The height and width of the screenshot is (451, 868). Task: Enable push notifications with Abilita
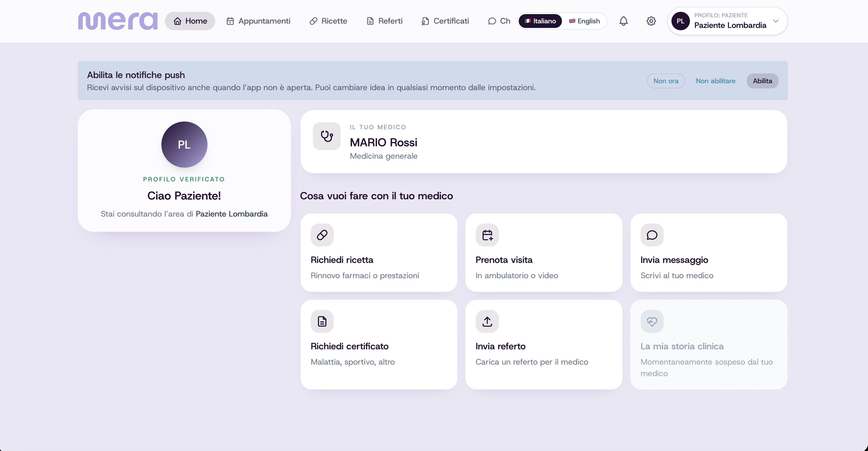point(762,81)
